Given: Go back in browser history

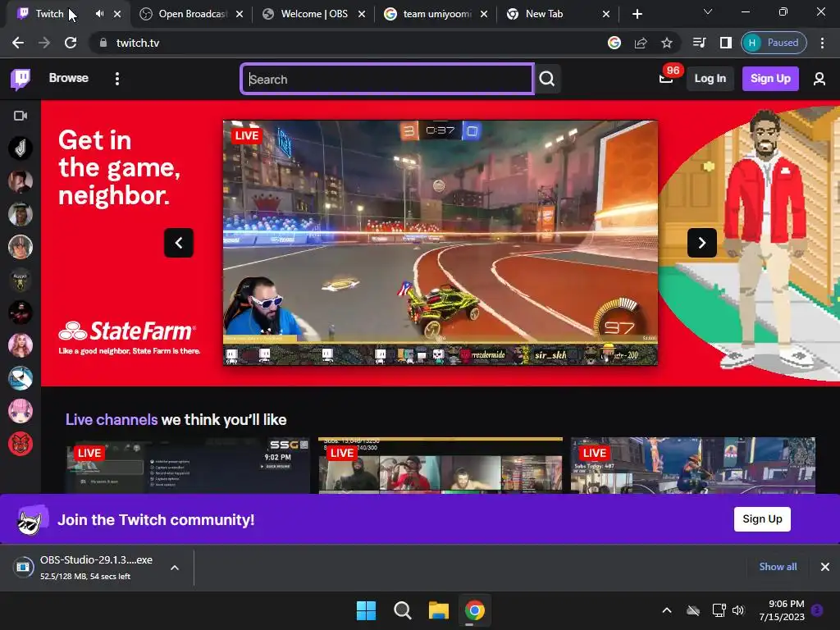Looking at the screenshot, I should point(18,43).
